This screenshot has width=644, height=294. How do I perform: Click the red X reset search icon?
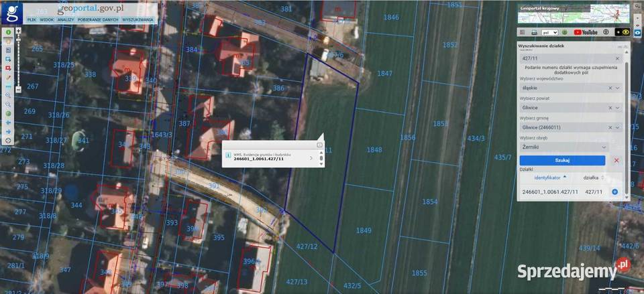(616, 160)
